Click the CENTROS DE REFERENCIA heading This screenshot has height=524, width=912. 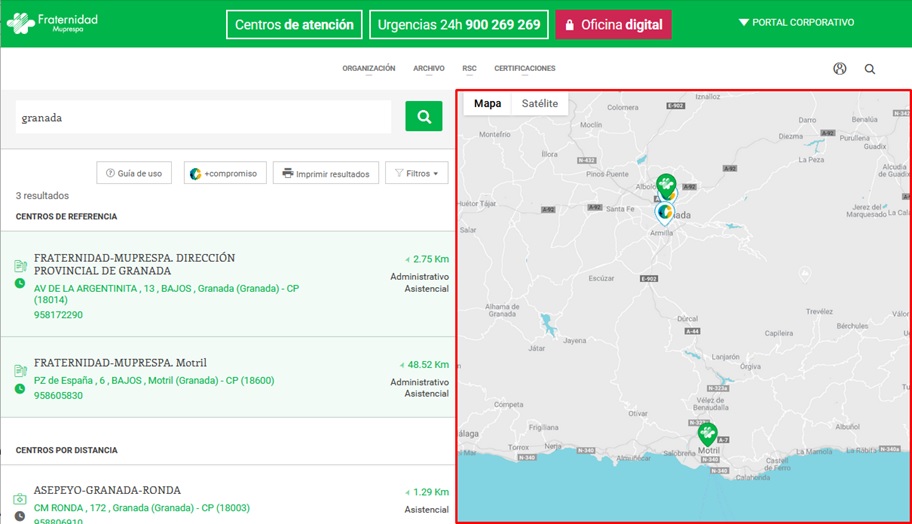click(x=66, y=216)
